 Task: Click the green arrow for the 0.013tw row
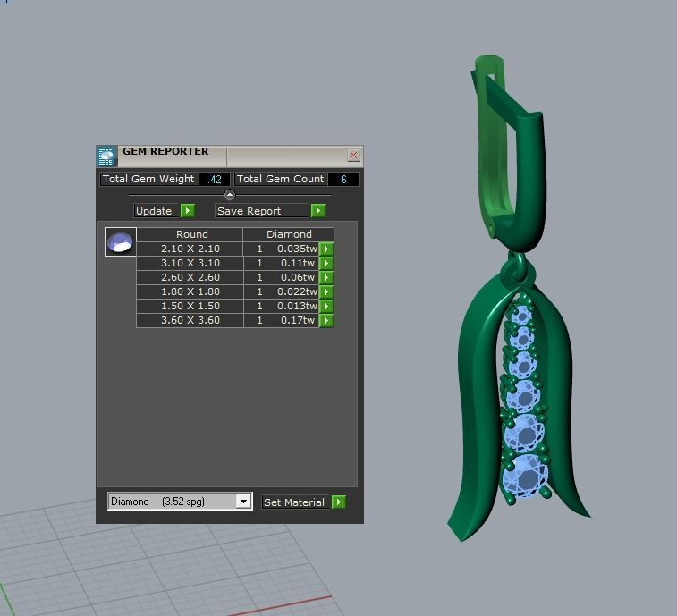click(326, 306)
